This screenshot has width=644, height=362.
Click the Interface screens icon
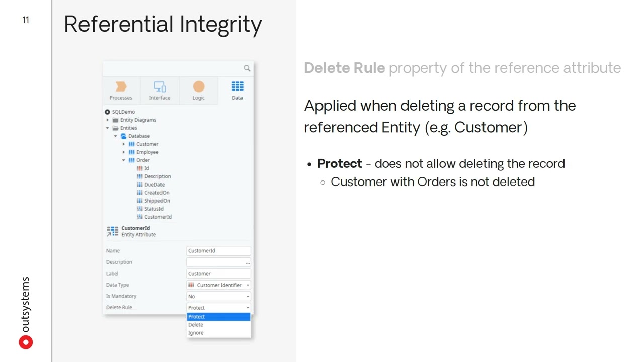[x=159, y=86]
